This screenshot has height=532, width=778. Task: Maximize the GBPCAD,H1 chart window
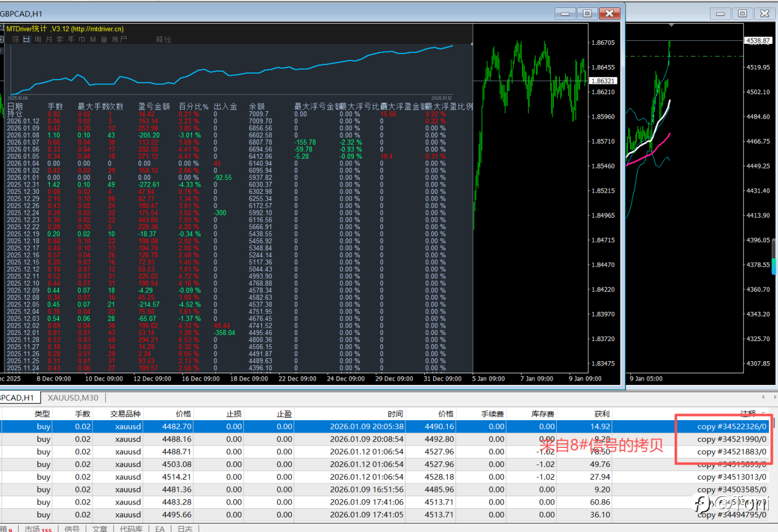point(587,13)
